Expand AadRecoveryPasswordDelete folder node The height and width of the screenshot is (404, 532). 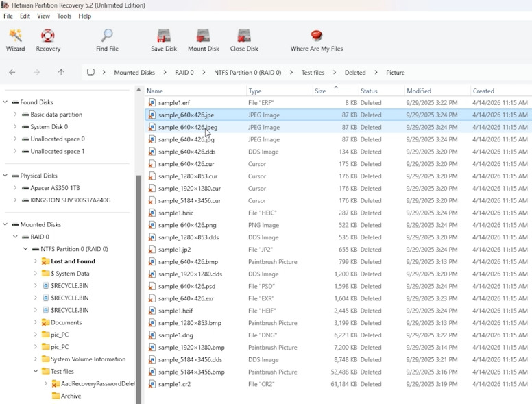46,383
